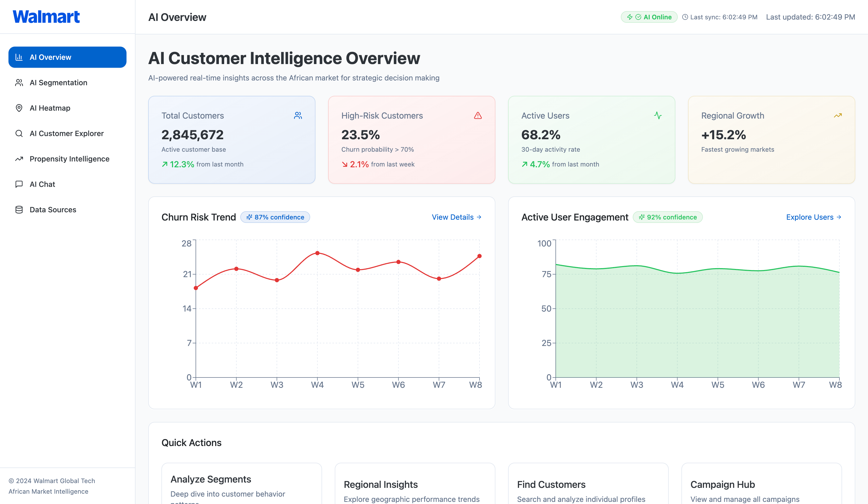Open the Regional Insights quick action
This screenshot has height=504, width=868.
[415, 483]
